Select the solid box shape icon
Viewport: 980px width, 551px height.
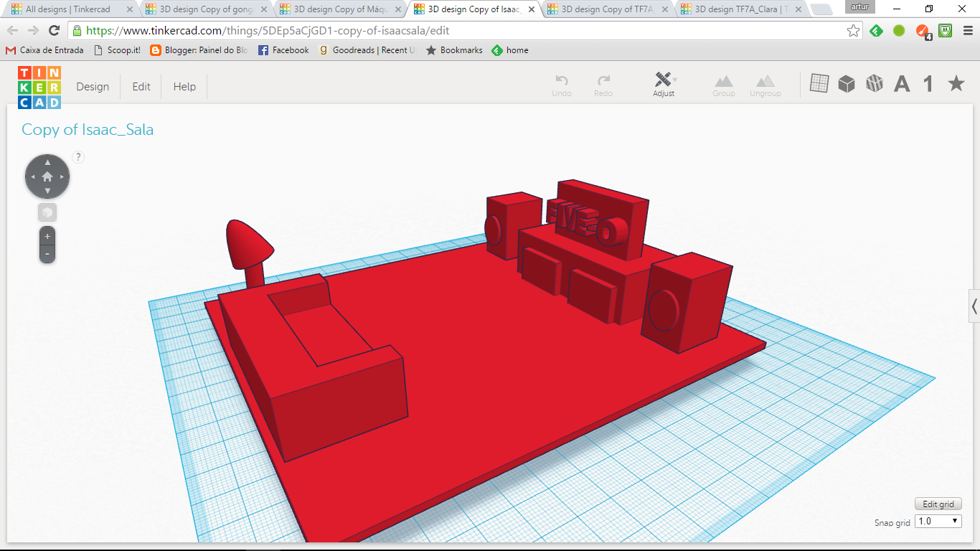pos(847,83)
